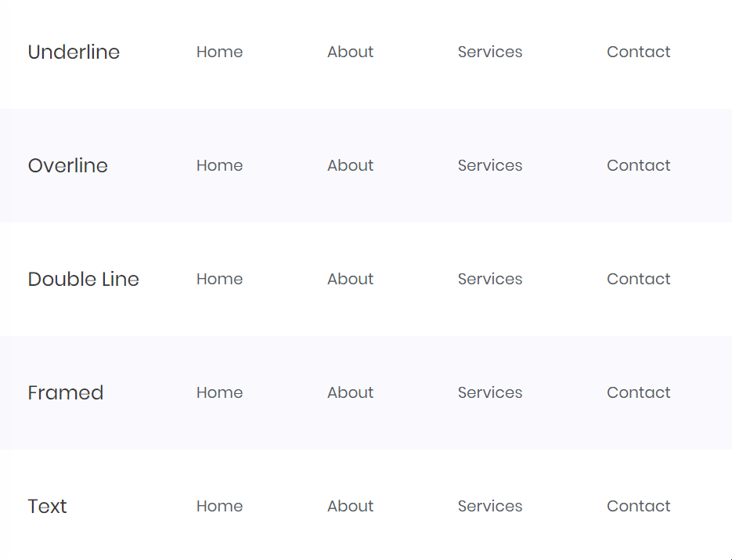The height and width of the screenshot is (560, 732).
Task: Click Home in the Overline navbar
Action: coord(219,165)
